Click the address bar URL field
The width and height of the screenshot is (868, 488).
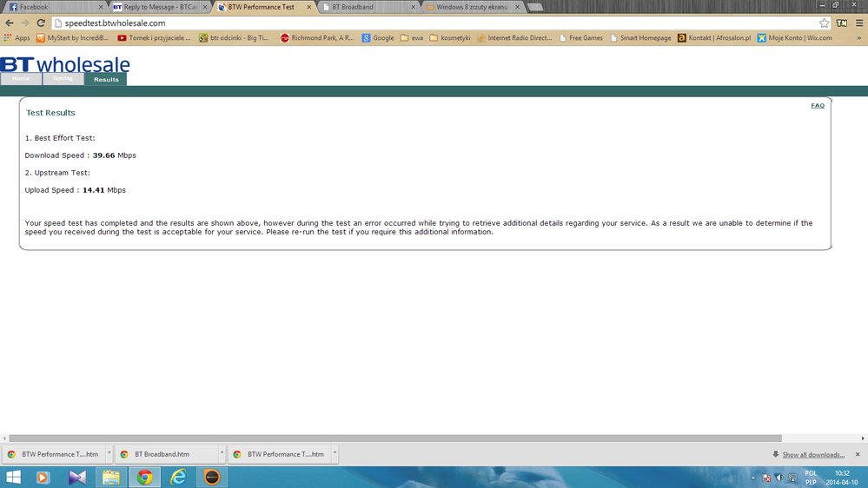click(435, 23)
